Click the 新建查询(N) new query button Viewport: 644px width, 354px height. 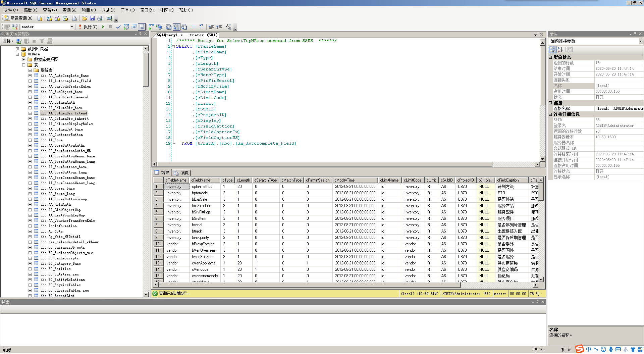click(18, 18)
